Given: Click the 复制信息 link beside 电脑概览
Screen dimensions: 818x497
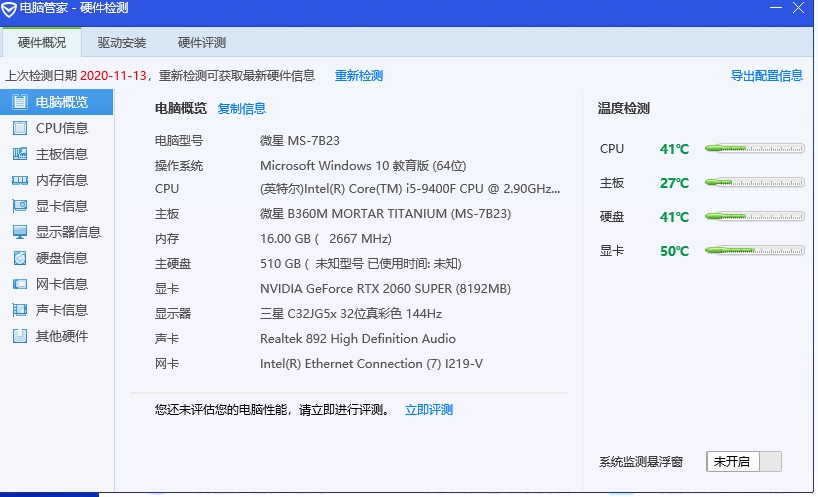Looking at the screenshot, I should point(242,109).
